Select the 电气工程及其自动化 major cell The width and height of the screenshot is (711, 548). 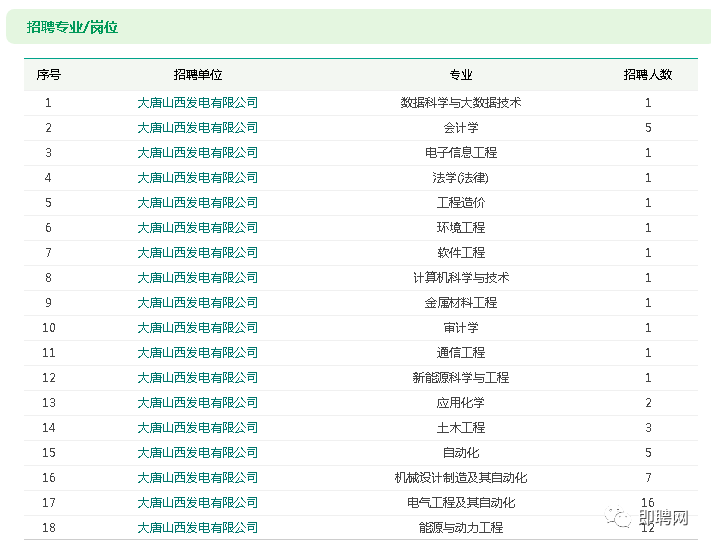[x=461, y=502]
